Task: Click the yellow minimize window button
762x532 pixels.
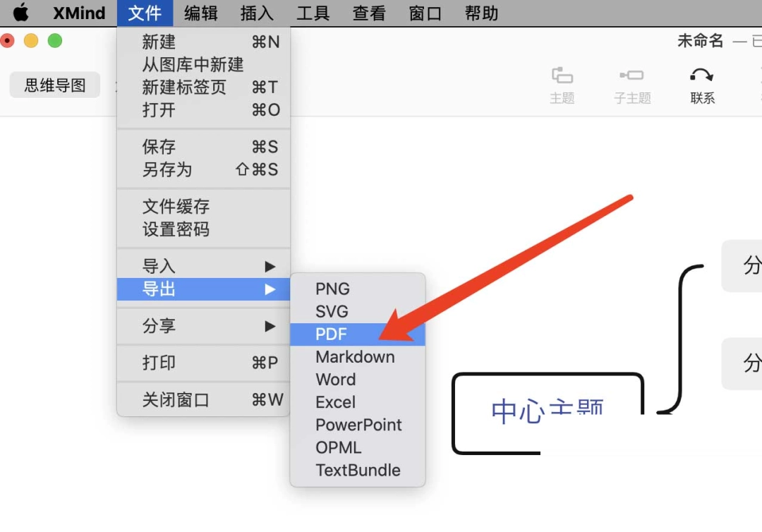Action: tap(31, 40)
